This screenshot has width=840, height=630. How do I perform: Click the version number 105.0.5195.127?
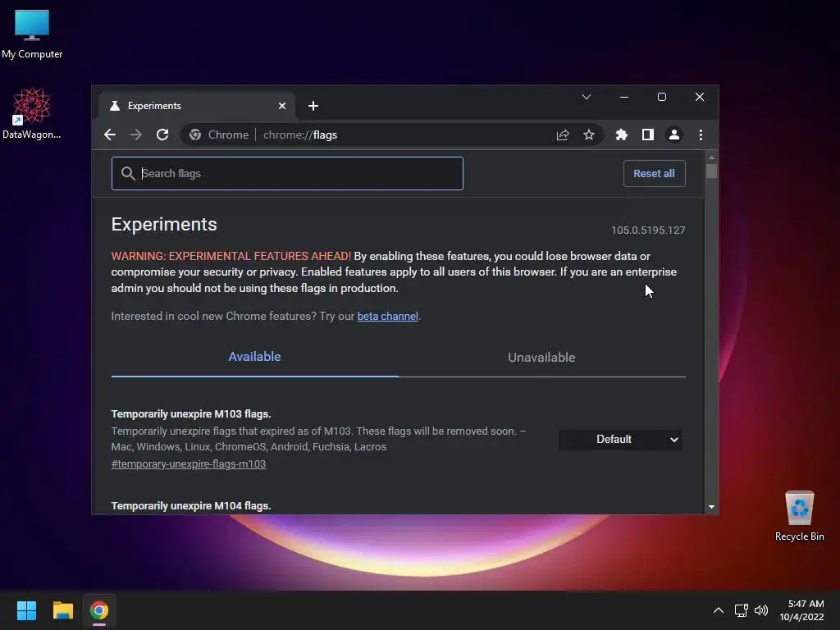click(x=648, y=231)
